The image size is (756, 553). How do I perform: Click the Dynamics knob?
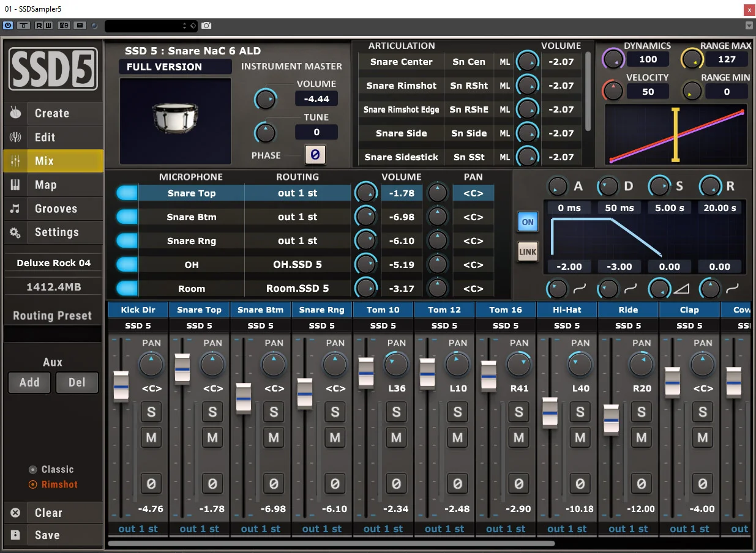tap(613, 59)
